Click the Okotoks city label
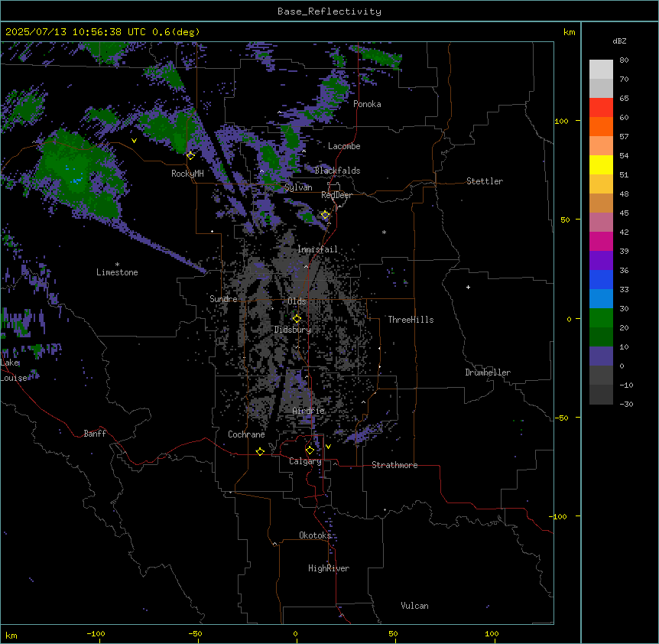 tap(315, 535)
